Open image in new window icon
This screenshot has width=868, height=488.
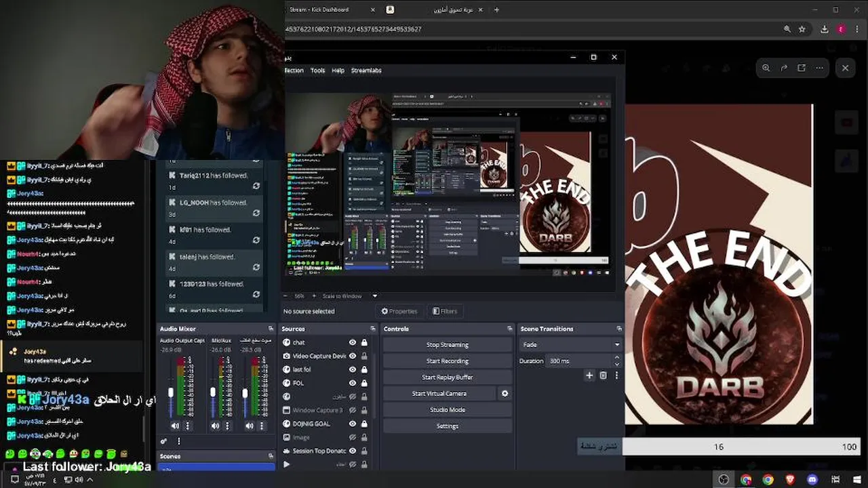click(802, 68)
